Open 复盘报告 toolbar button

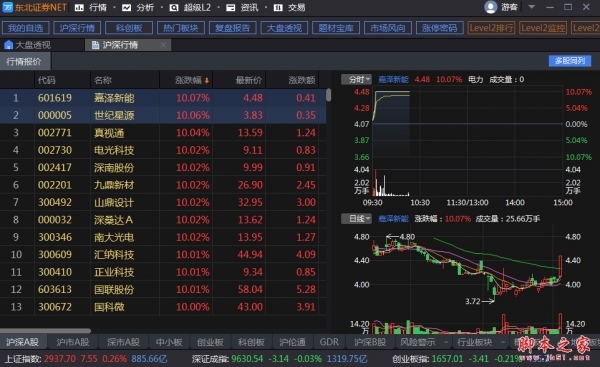[x=232, y=28]
